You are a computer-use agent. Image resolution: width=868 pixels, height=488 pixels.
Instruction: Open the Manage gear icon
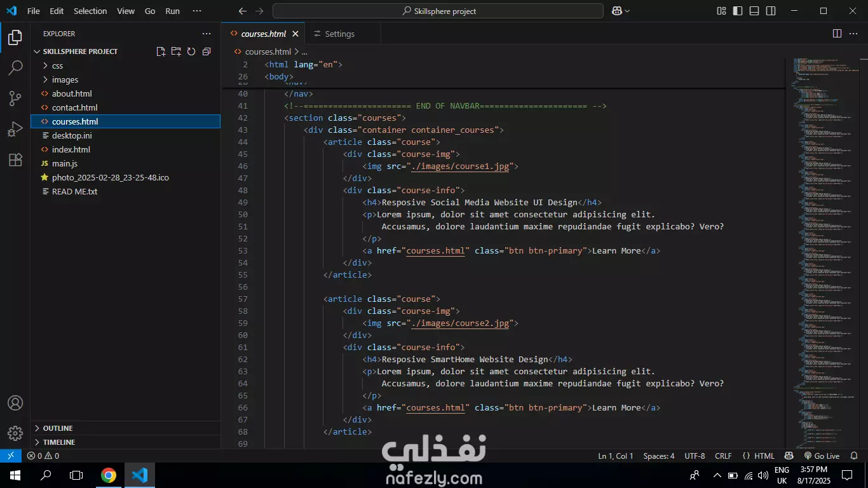coord(15,433)
